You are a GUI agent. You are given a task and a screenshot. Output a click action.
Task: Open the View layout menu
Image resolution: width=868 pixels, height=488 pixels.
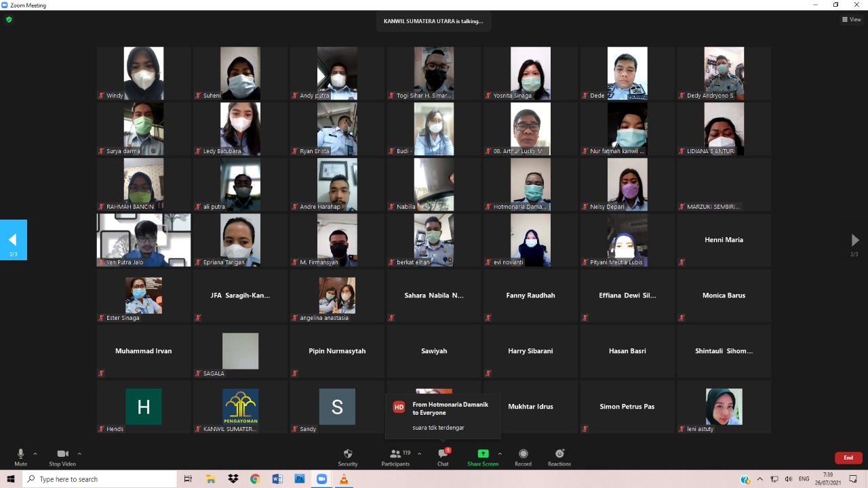tap(851, 20)
